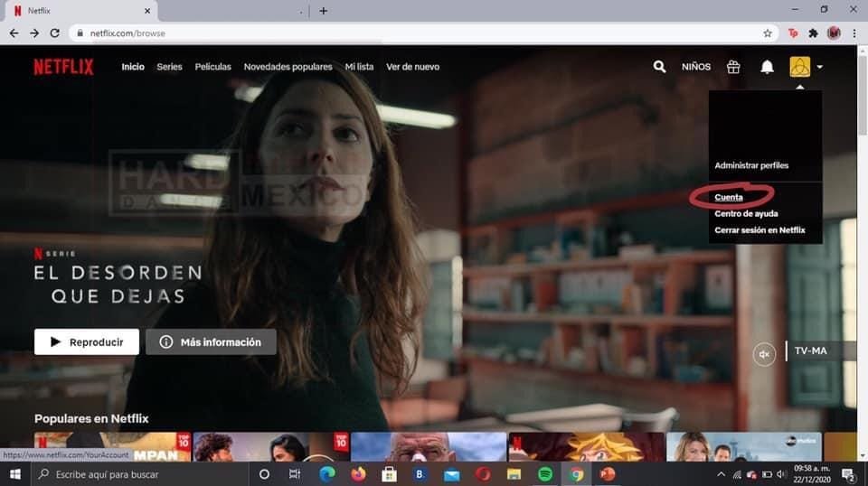Open Series section
The image size is (868, 486).
(x=169, y=67)
